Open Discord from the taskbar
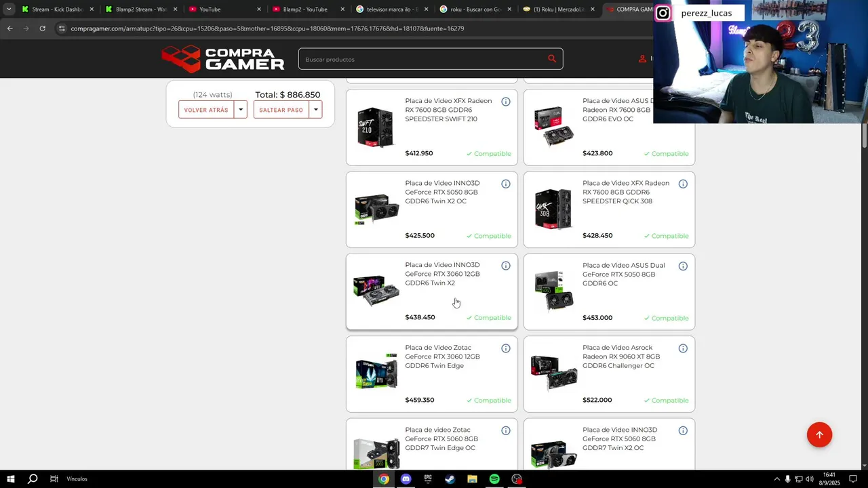Viewport: 868px width, 488px height. pos(406,479)
